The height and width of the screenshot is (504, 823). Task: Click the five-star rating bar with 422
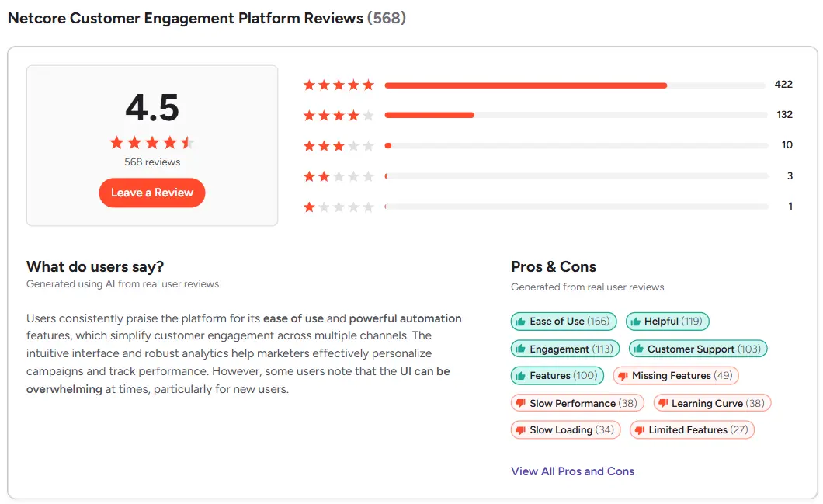pyautogui.click(x=576, y=85)
